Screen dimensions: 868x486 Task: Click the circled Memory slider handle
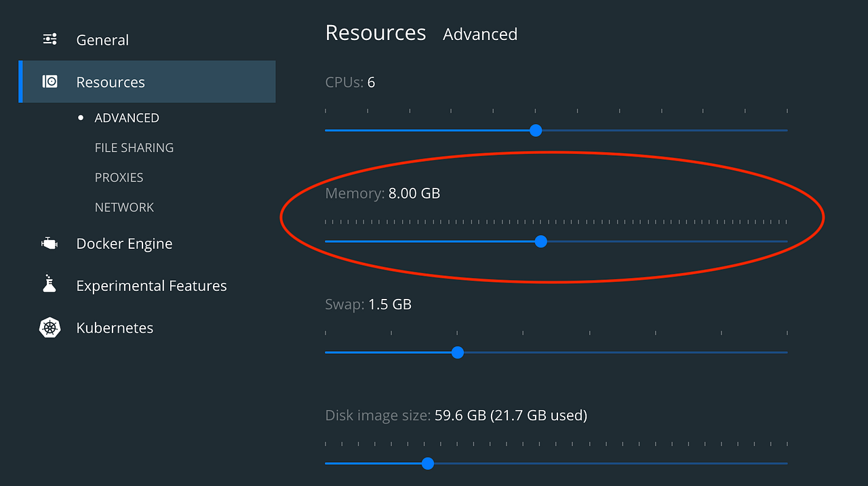540,241
